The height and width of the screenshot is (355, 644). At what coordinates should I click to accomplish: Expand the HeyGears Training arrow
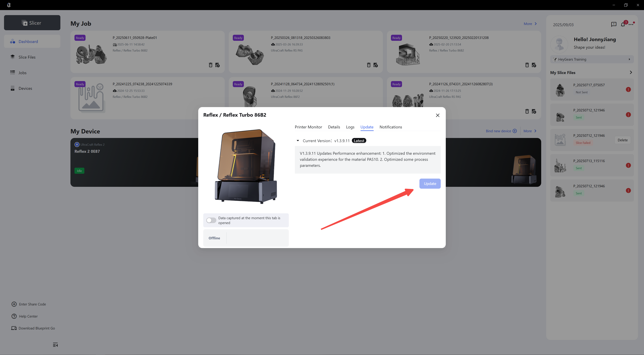click(629, 59)
